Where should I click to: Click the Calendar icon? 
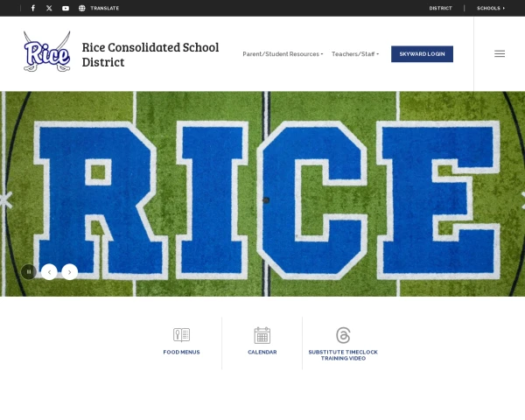point(262,335)
